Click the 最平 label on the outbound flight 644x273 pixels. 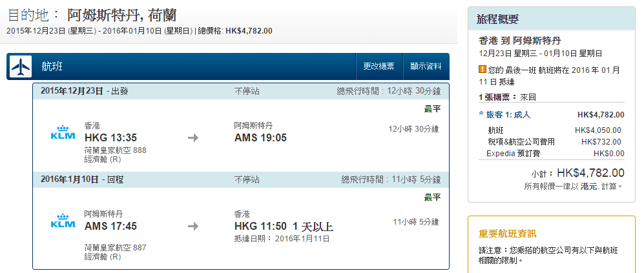pos(432,108)
